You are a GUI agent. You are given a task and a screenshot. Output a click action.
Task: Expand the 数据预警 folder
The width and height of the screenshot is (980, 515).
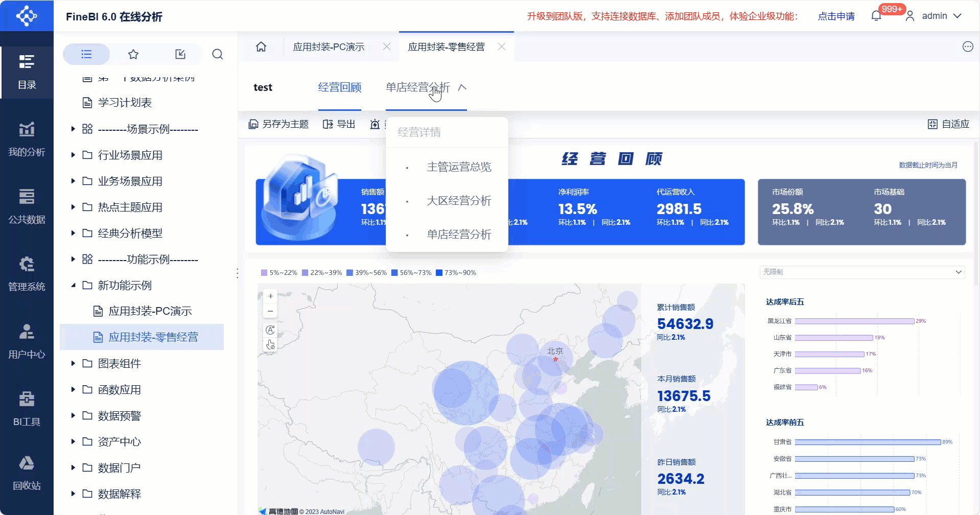[x=73, y=415]
